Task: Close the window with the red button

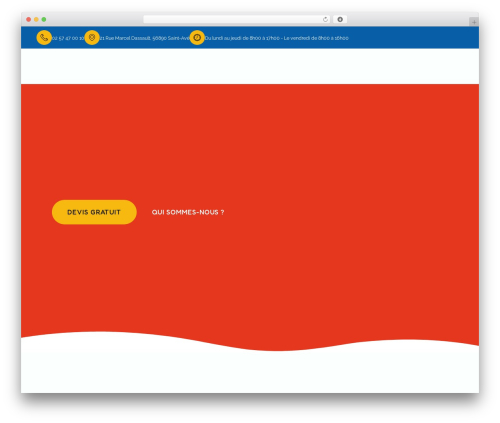Action: point(29,19)
